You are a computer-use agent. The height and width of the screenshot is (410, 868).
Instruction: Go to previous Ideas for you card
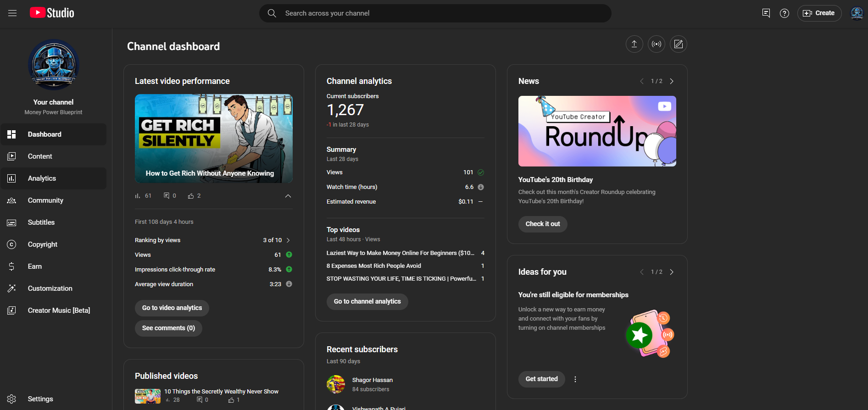(642, 272)
